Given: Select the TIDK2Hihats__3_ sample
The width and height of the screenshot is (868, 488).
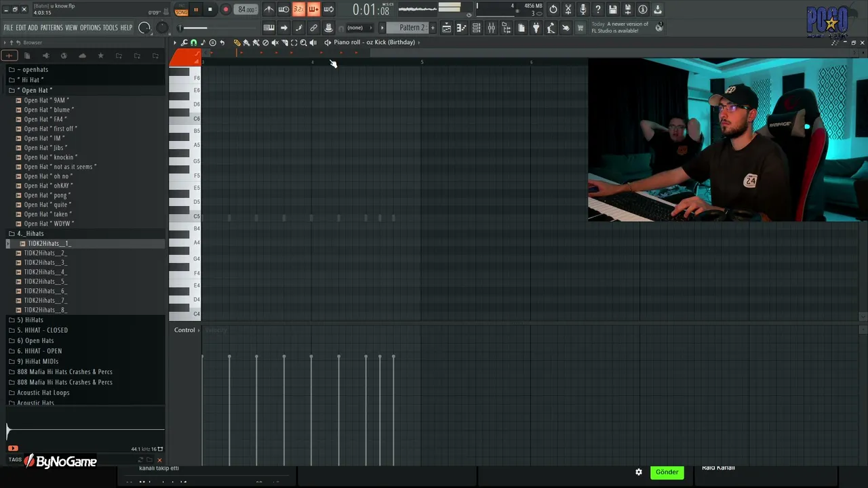Looking at the screenshot, I should [x=45, y=262].
